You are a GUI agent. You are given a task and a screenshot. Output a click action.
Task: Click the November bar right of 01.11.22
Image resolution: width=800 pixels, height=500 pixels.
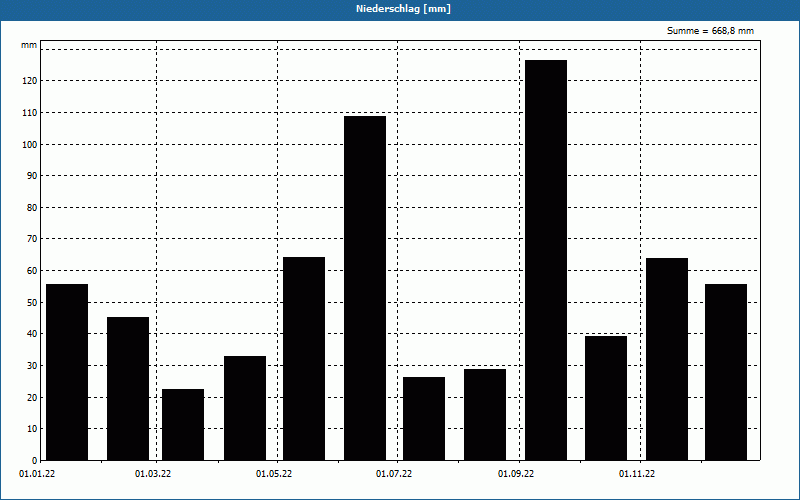[667, 359]
